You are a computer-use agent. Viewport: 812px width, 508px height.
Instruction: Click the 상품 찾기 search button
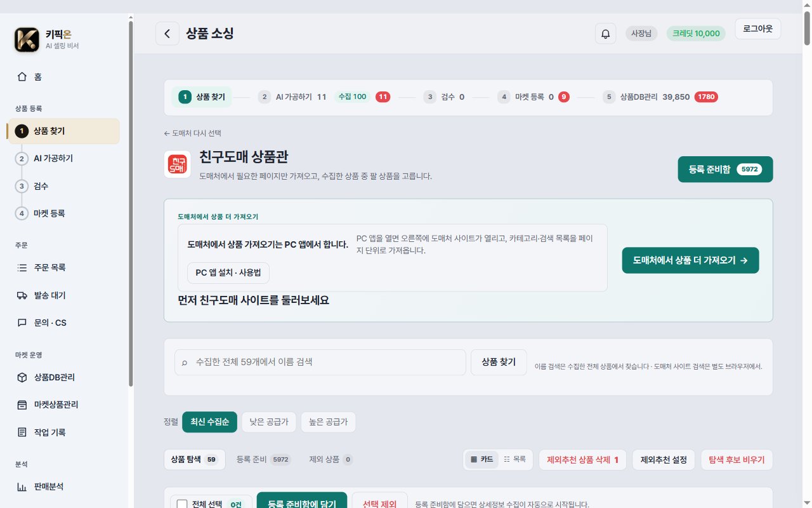point(499,363)
